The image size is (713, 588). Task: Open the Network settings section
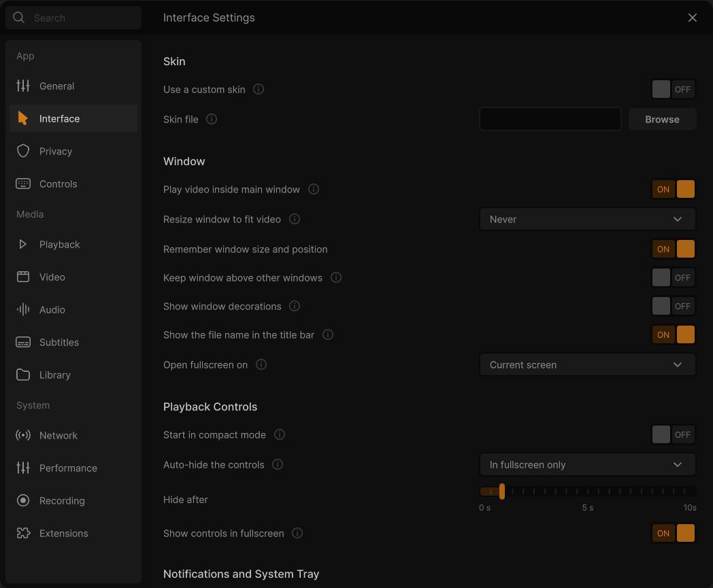(73, 435)
